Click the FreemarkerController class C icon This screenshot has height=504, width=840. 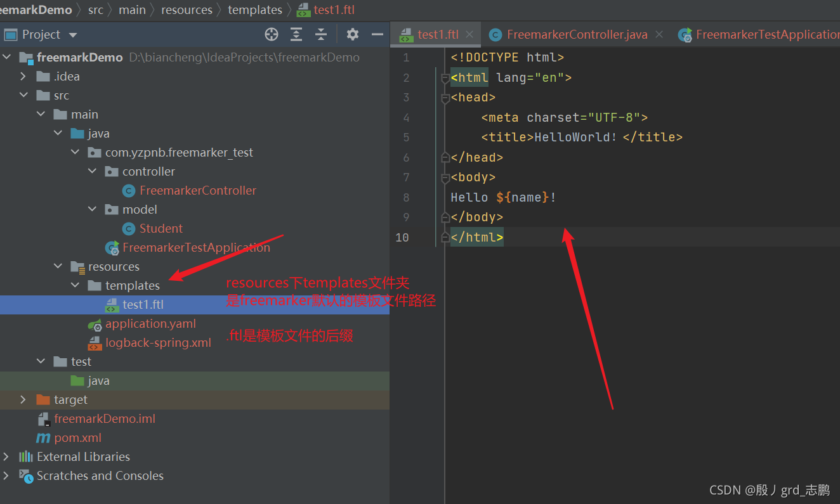pos(129,190)
